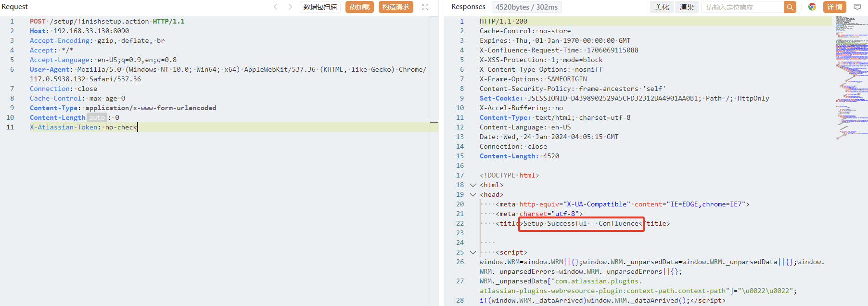Focus the response search input field
Screen dimensions: 868x306
pyautogui.click(x=742, y=7)
